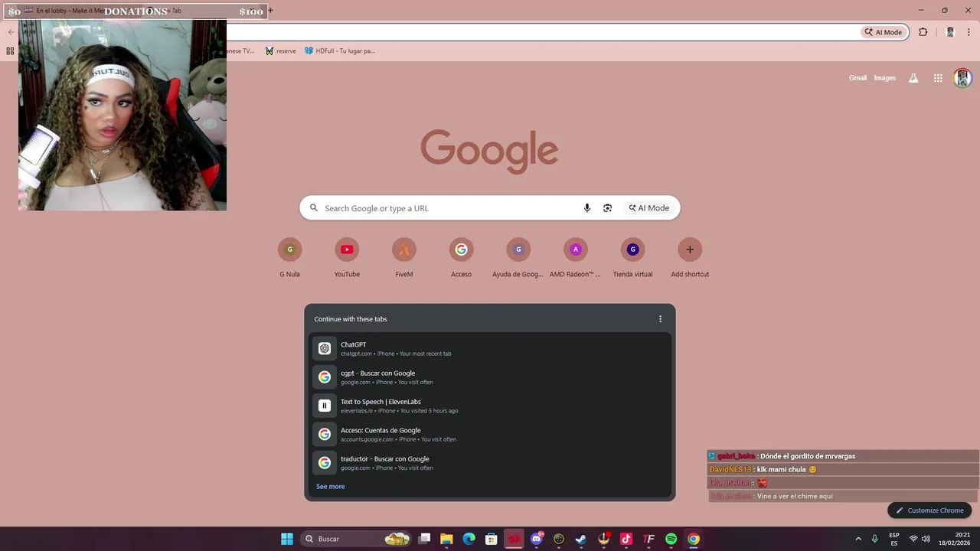
Task: Click the Wi-Fi network tray icon
Action: pyautogui.click(x=913, y=539)
